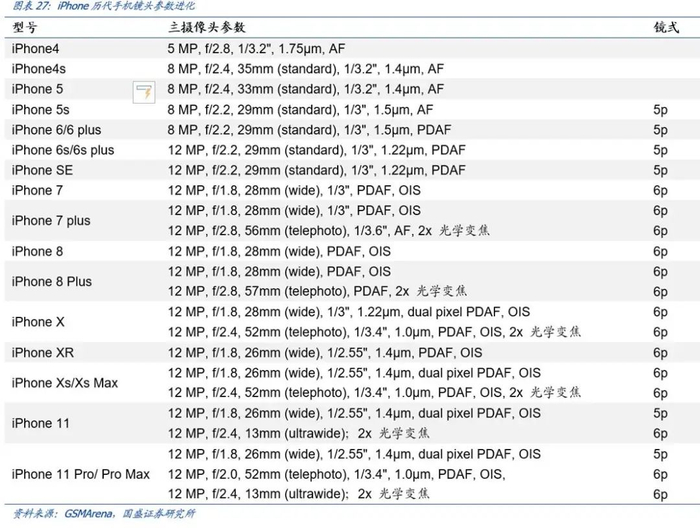Click the 6p value in iPhone XR row
The image size is (700, 528).
660,353
